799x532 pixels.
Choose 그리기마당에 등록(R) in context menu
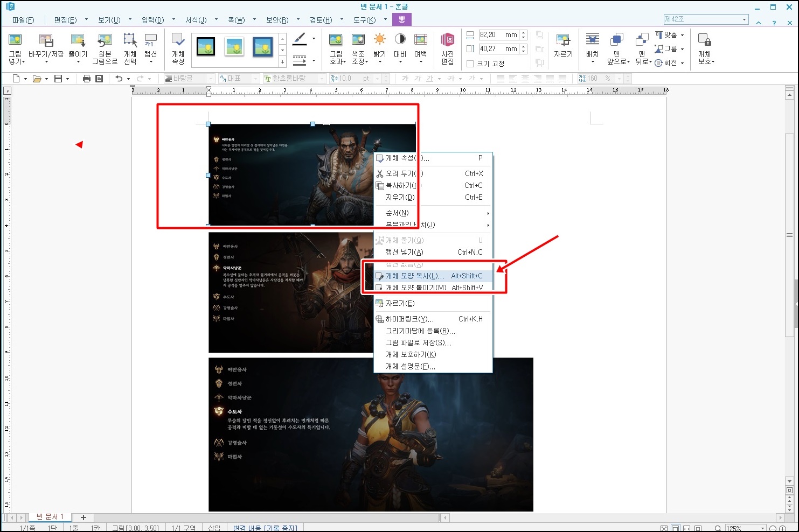click(x=433, y=331)
